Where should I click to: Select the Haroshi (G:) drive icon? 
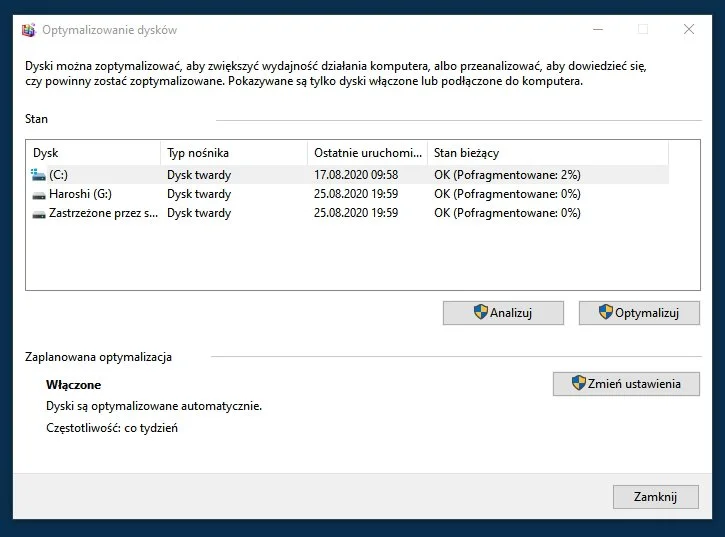(39, 195)
